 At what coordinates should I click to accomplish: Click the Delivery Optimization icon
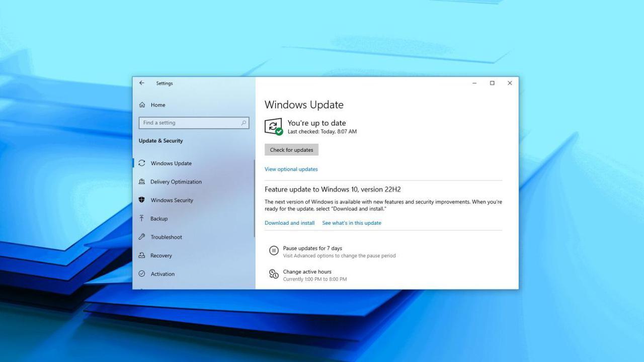(x=142, y=182)
